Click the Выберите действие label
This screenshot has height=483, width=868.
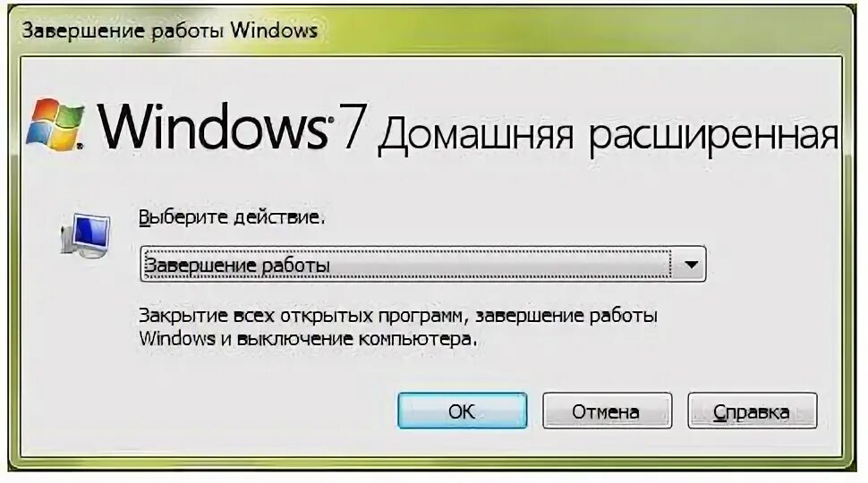(232, 216)
